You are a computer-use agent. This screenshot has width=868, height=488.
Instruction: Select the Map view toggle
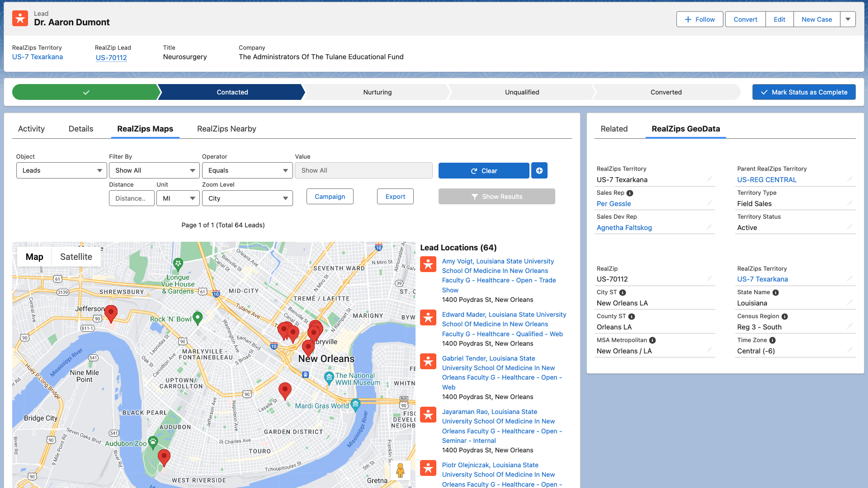[34, 257]
